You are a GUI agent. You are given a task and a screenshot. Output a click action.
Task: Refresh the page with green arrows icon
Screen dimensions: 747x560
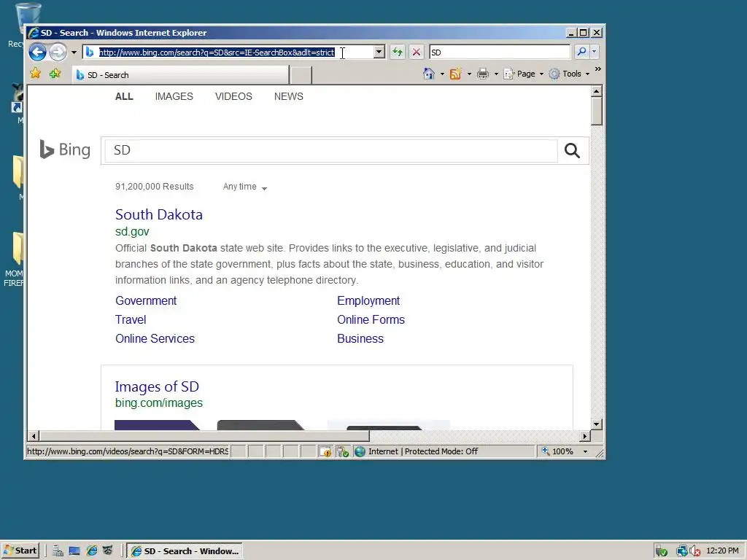(x=398, y=52)
